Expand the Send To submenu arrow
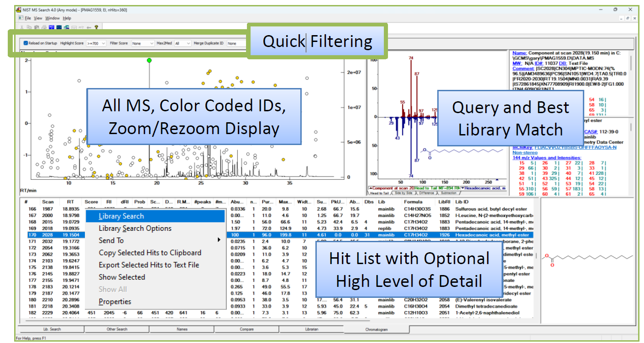The image size is (644, 343). 220,240
